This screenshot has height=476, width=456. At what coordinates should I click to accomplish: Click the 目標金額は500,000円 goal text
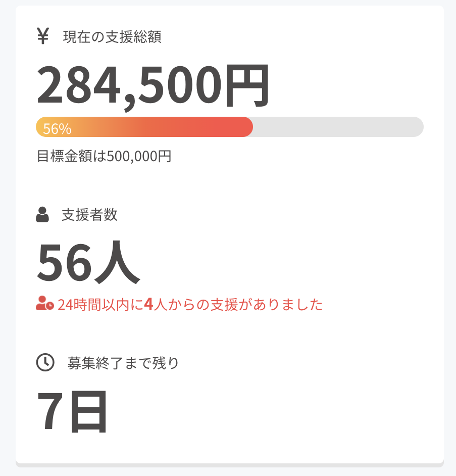(104, 156)
